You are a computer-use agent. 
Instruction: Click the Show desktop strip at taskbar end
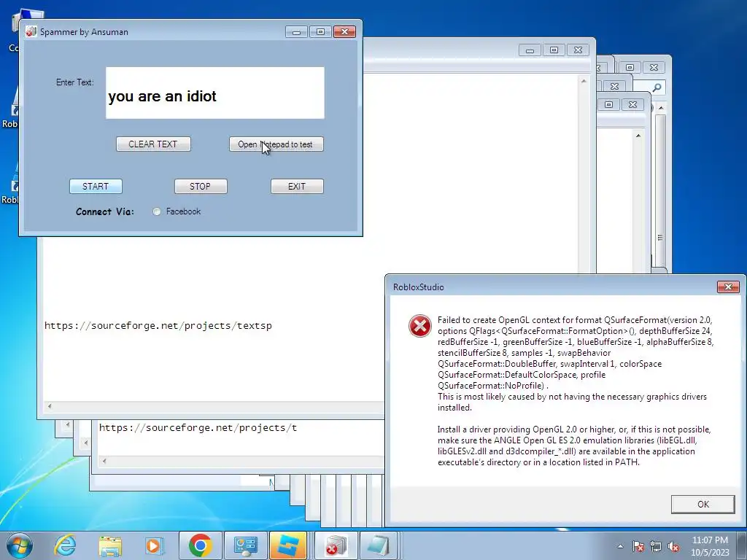[x=743, y=545]
